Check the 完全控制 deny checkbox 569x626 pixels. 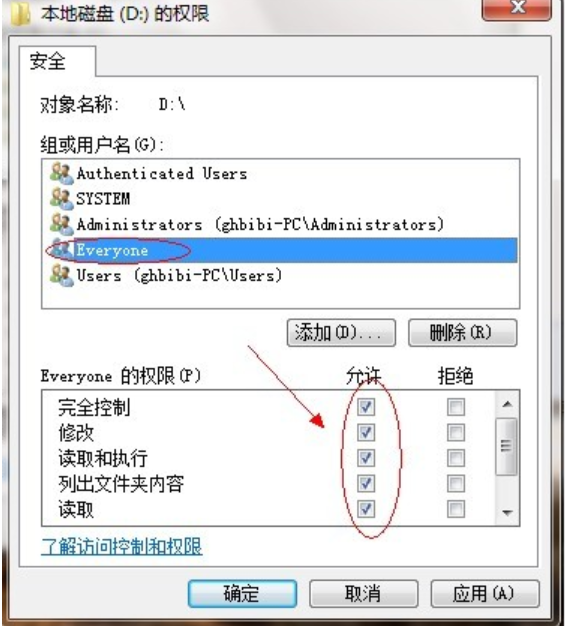(x=456, y=407)
